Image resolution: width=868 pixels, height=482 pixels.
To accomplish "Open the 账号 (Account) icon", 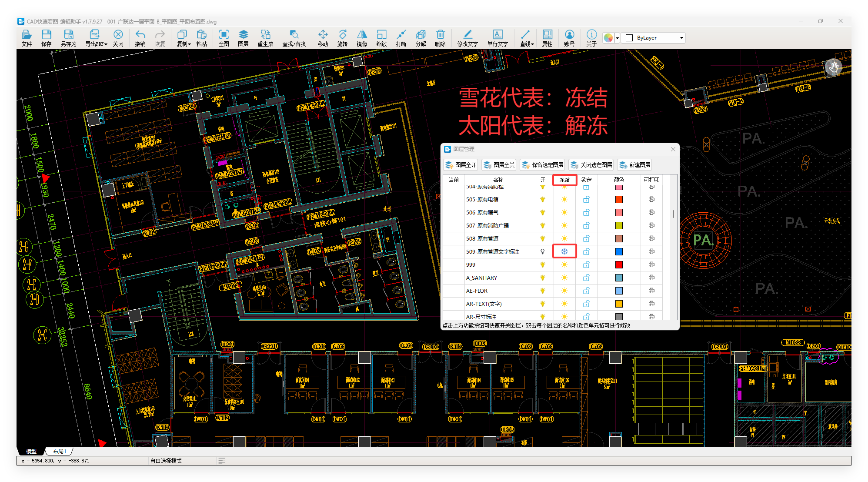I will click(x=569, y=38).
